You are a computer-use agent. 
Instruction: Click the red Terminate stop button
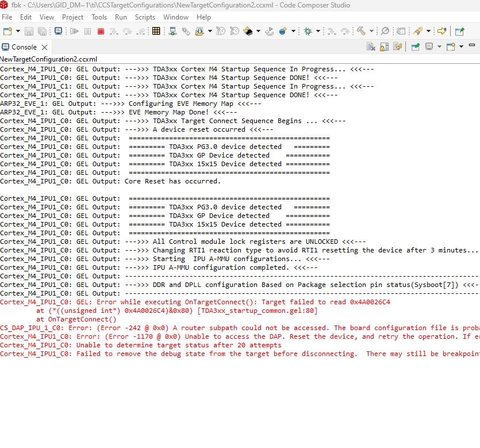coord(101,31)
